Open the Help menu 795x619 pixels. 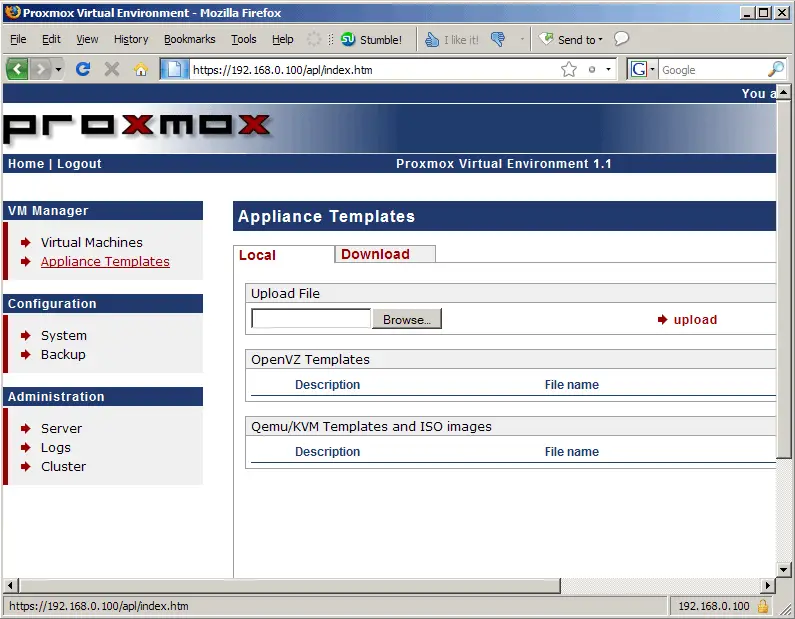(282, 39)
